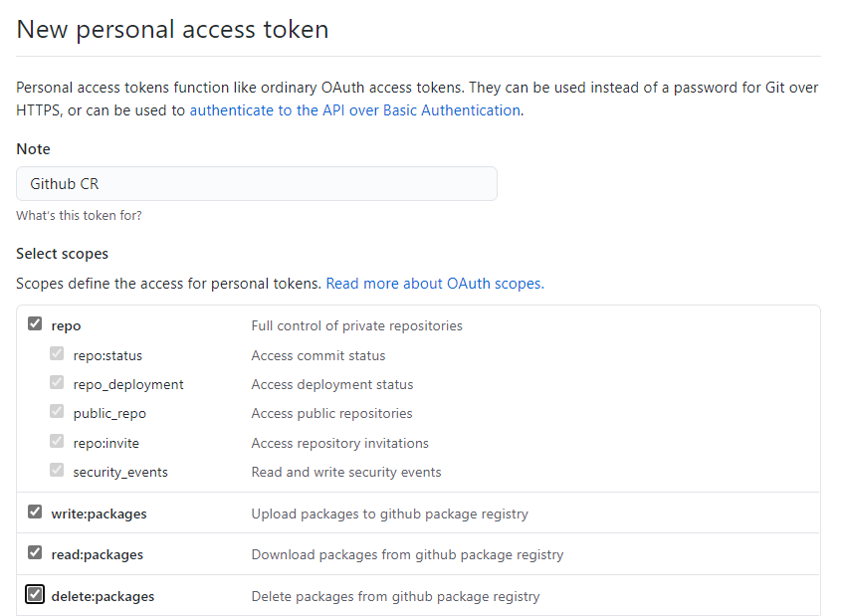Toggle the public_repo checkbox
This screenshot has height=616, width=843.
(x=58, y=412)
